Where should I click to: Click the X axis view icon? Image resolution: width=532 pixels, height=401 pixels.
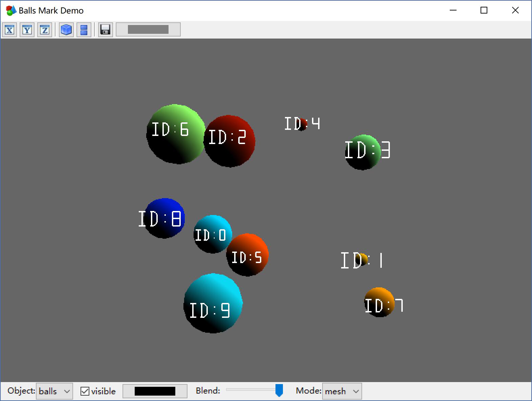9,30
